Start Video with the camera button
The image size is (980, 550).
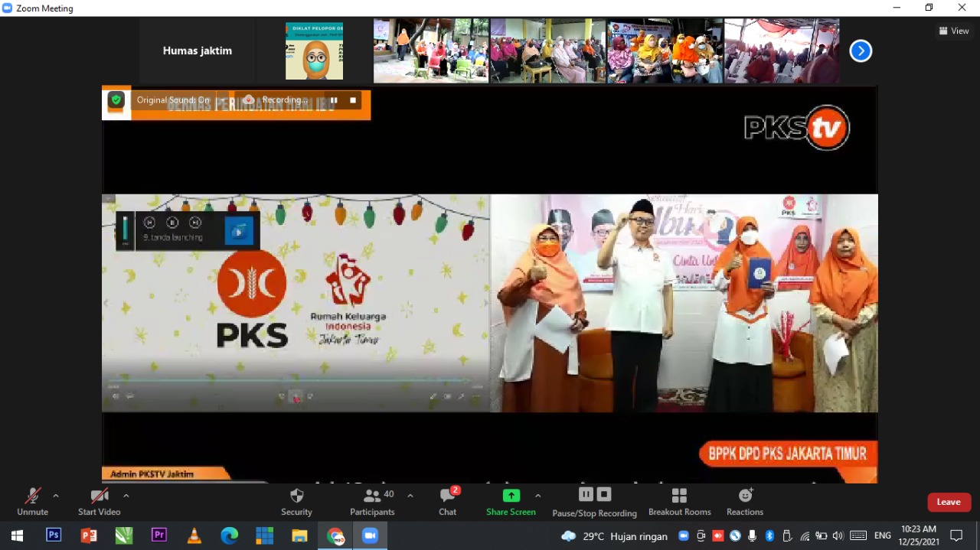[x=99, y=496]
